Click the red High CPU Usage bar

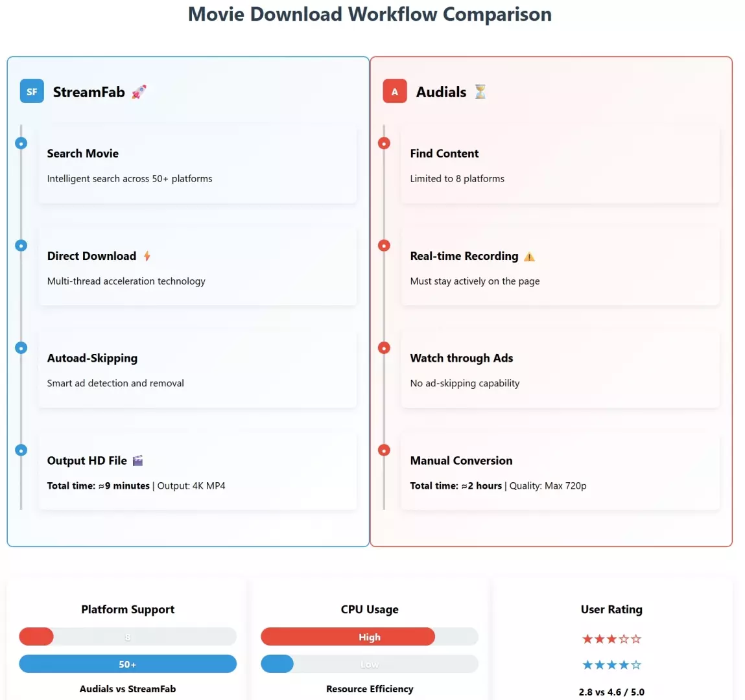coord(348,637)
